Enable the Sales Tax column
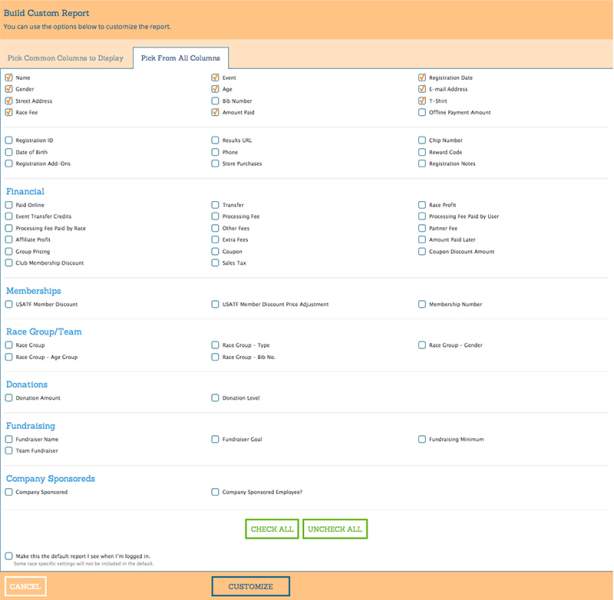The width and height of the screenshot is (614, 600). tap(215, 263)
